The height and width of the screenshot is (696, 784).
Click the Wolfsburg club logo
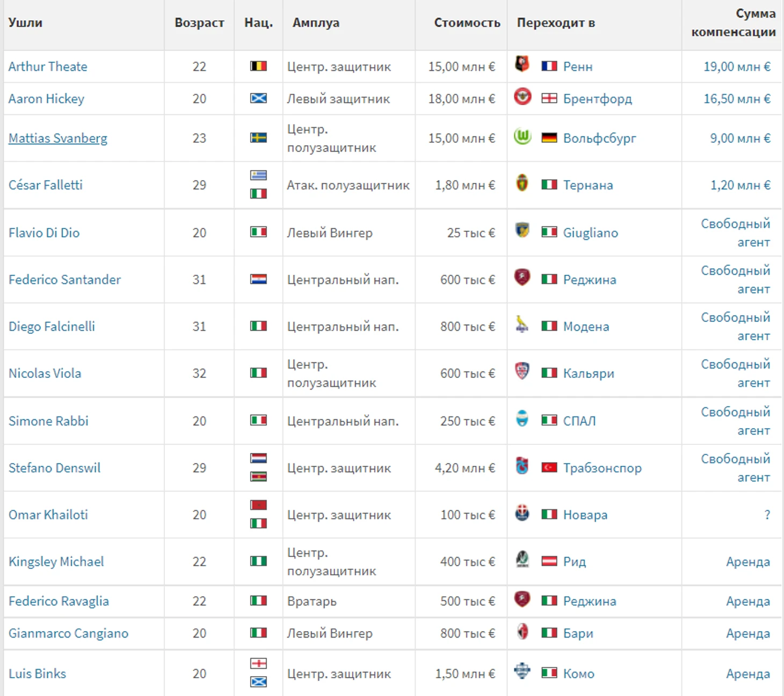coord(522,137)
